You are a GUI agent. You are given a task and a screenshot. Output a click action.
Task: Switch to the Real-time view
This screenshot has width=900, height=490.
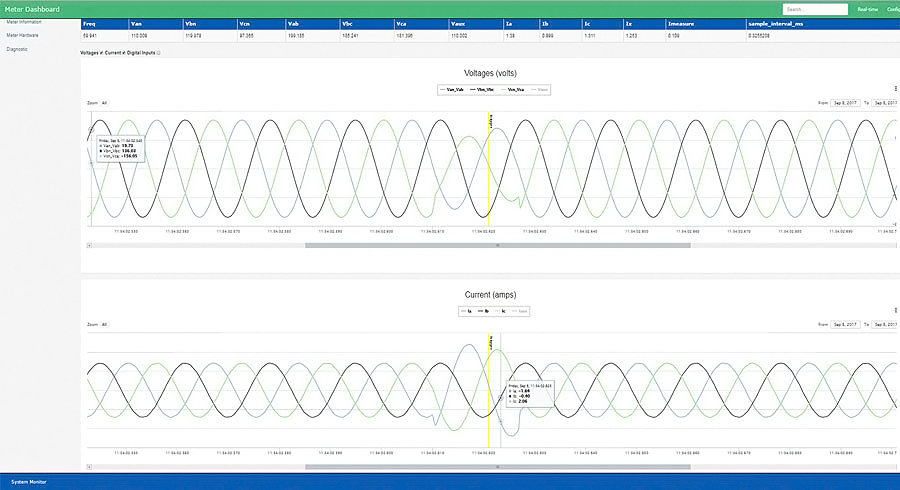pos(867,9)
